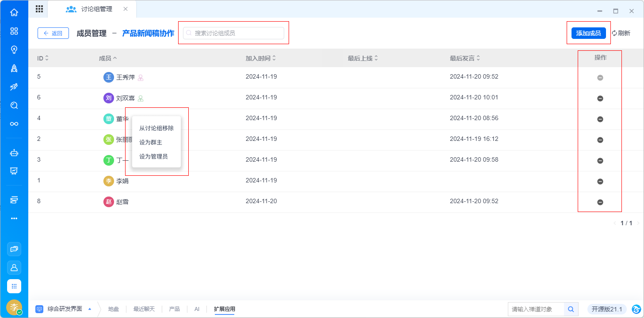Click the timestamp 2024-11-20 10:01
Screen dimensions: 644x318
(x=474, y=97)
